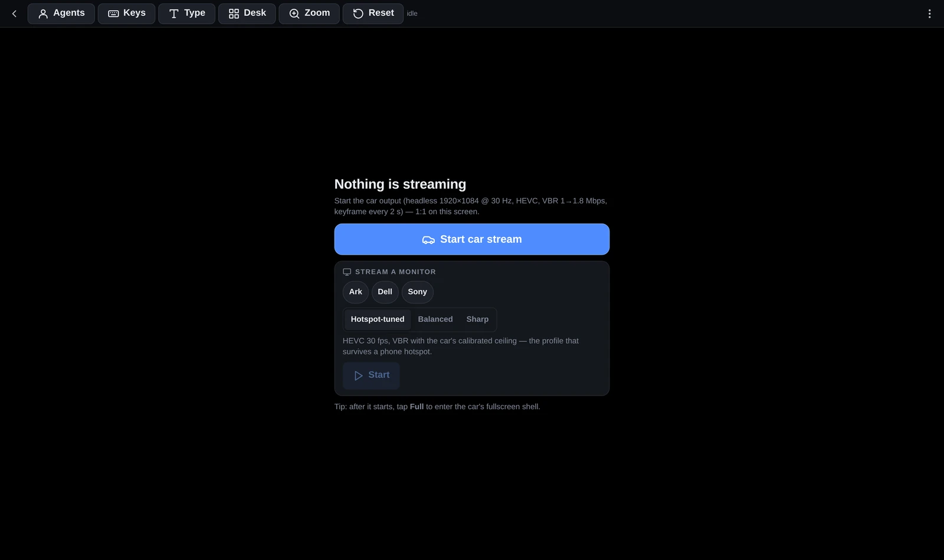Select the Dell monitor chip
The height and width of the screenshot is (560, 944).
click(385, 292)
